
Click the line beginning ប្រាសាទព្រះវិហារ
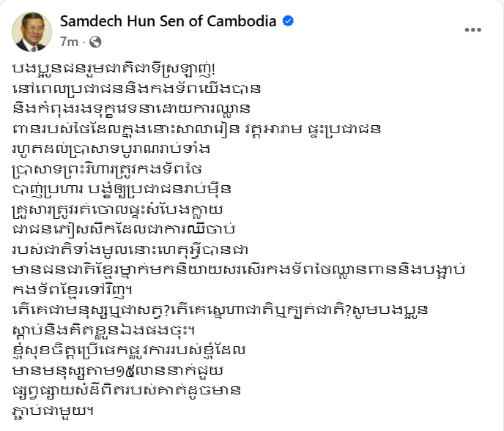coord(107,169)
